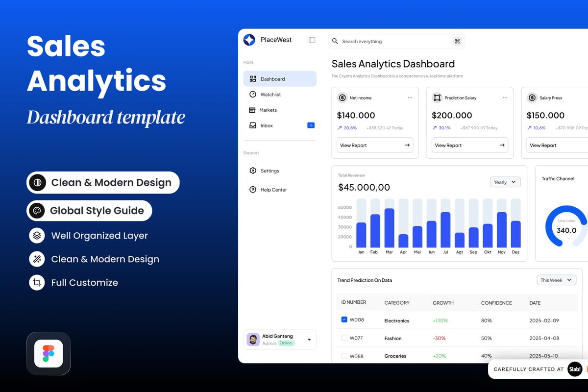This screenshot has height=392, width=588.
Task: Click the command shortcut key icon
Action: point(457,42)
